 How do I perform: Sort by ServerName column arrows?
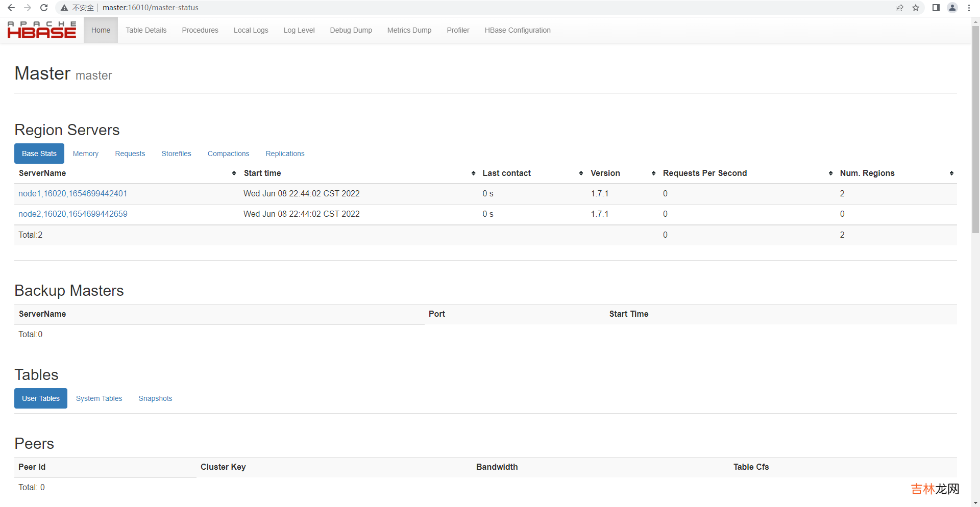point(234,173)
